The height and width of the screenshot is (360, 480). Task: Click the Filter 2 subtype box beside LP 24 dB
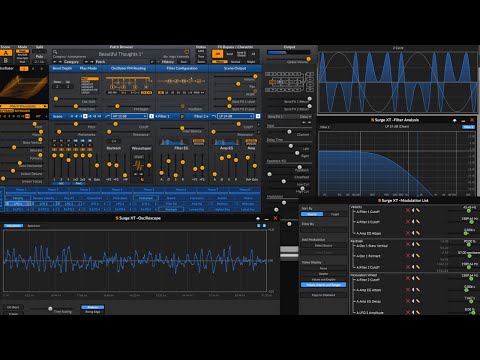[x=258, y=116]
